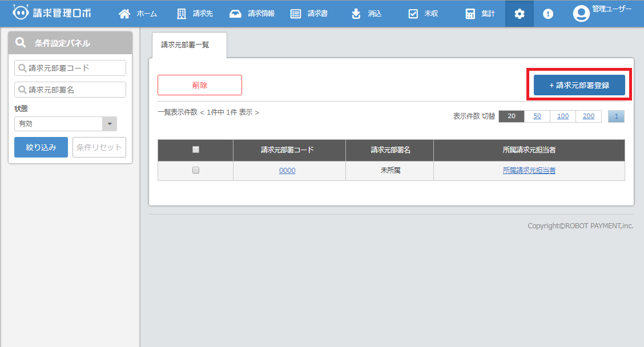Click the 消込 download icon
The height and width of the screenshot is (347, 644).
(356, 14)
